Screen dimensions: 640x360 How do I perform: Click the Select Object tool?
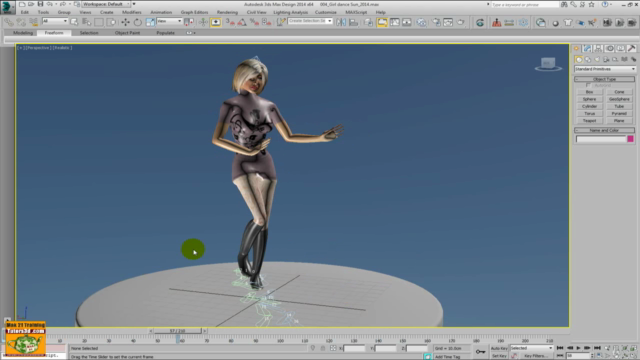pos(74,22)
